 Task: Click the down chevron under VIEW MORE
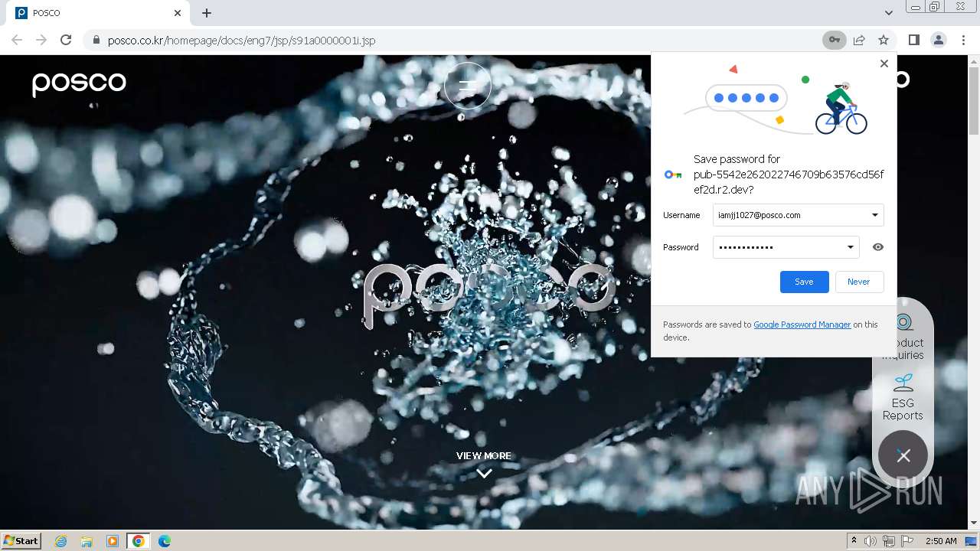pyautogui.click(x=484, y=474)
